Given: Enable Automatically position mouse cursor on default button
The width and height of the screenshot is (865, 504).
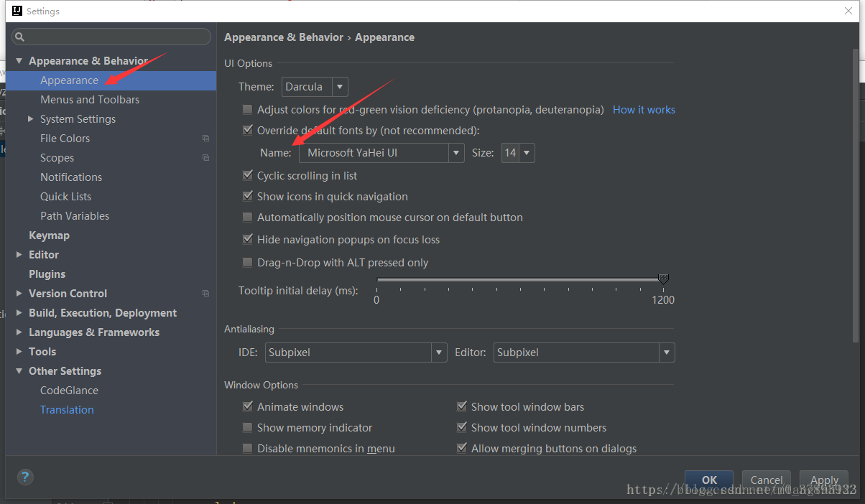Looking at the screenshot, I should (247, 218).
